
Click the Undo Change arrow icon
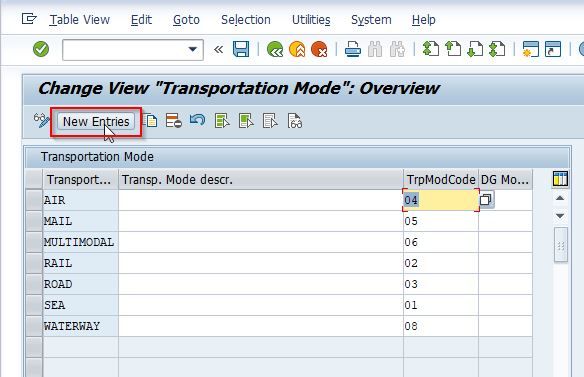[197, 120]
